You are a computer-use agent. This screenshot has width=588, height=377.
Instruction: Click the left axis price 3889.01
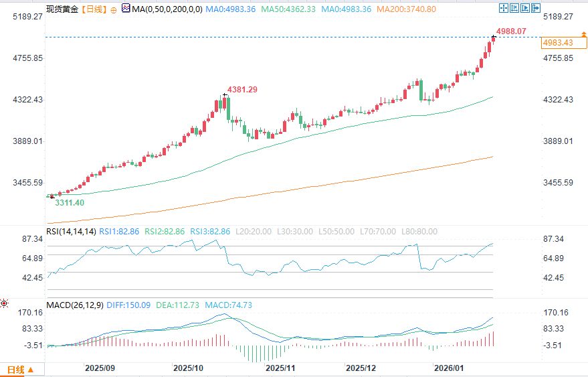[x=27, y=141]
